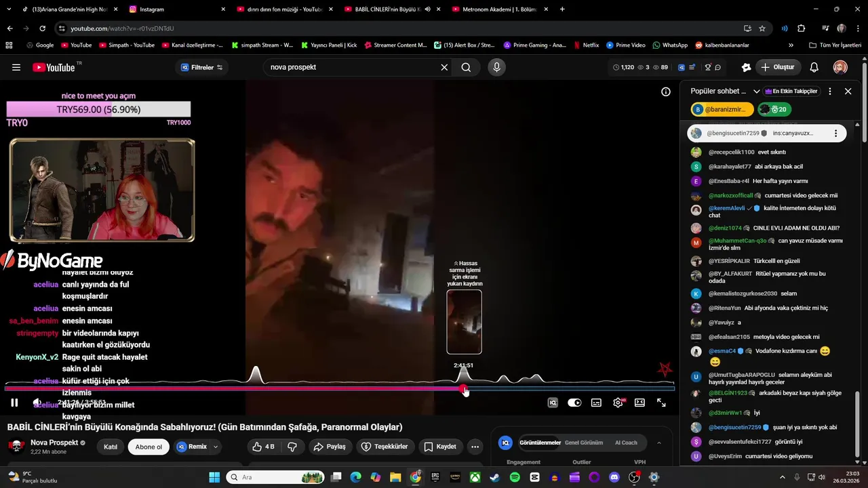Open pinned message options menu
Screen dimensions: 868x488
835,134
